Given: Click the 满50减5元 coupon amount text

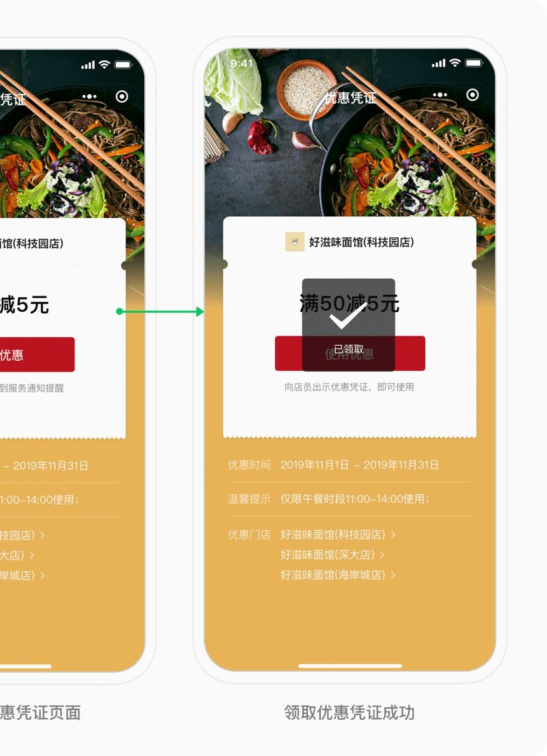Looking at the screenshot, I should pos(349,304).
